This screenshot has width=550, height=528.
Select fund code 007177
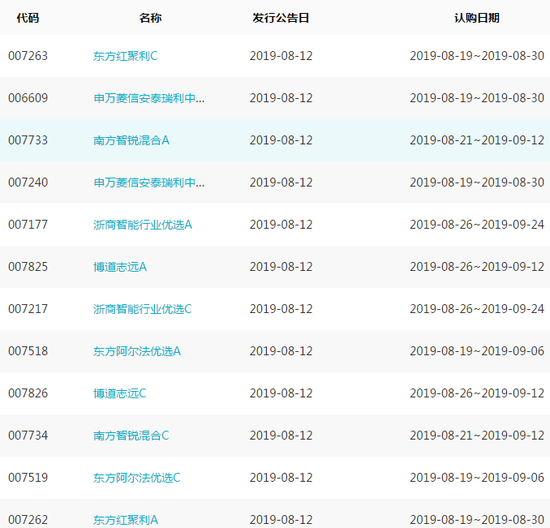pyautogui.click(x=28, y=224)
